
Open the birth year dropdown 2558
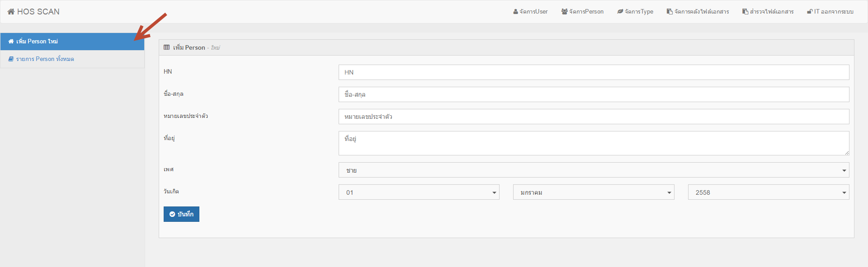click(x=768, y=192)
